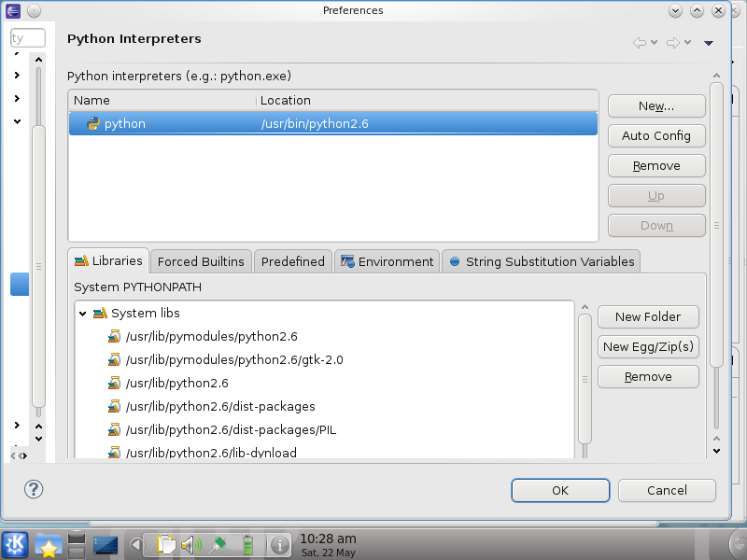The image size is (747, 560).
Task: Open the Environment tab
Action: (387, 261)
